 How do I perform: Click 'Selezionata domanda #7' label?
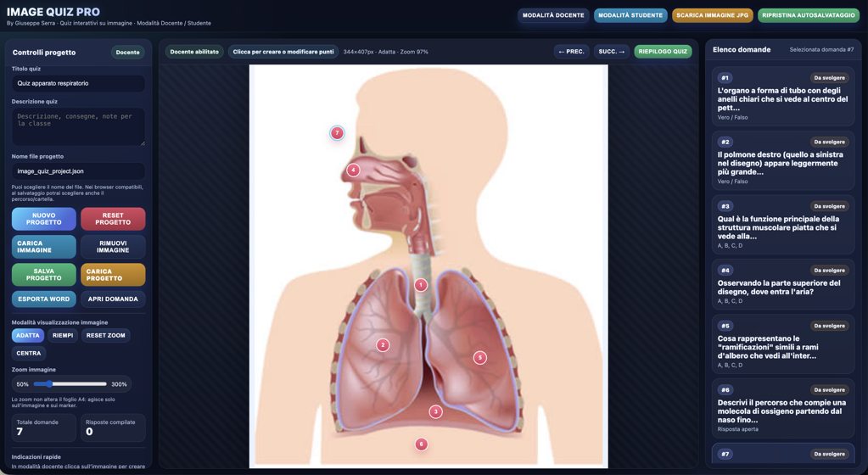point(821,50)
